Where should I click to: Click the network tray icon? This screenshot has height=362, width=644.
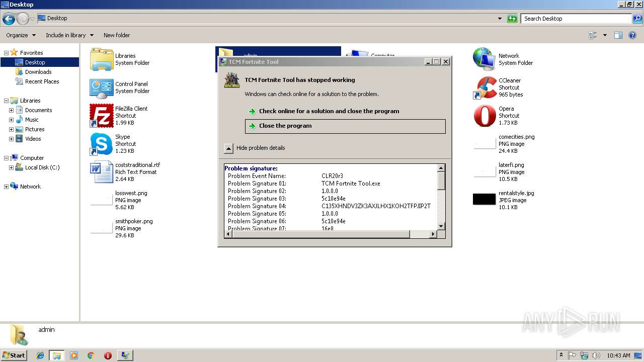tap(584, 355)
